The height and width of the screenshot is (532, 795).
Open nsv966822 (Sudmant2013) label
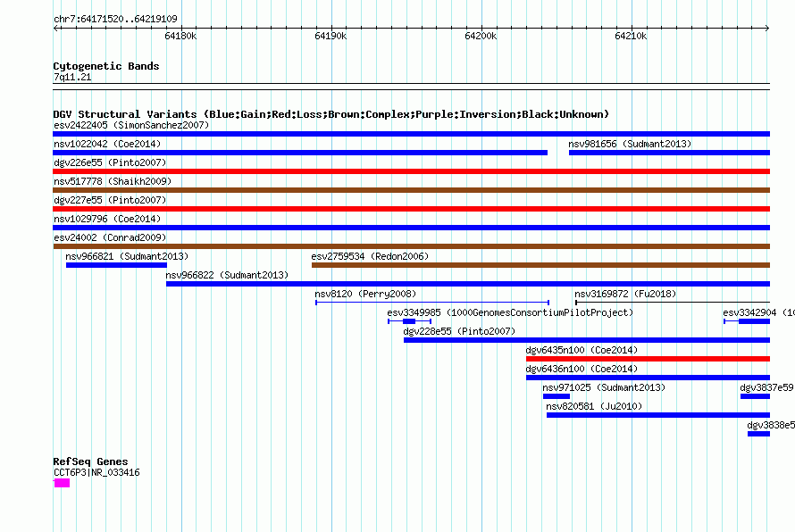[x=227, y=275]
